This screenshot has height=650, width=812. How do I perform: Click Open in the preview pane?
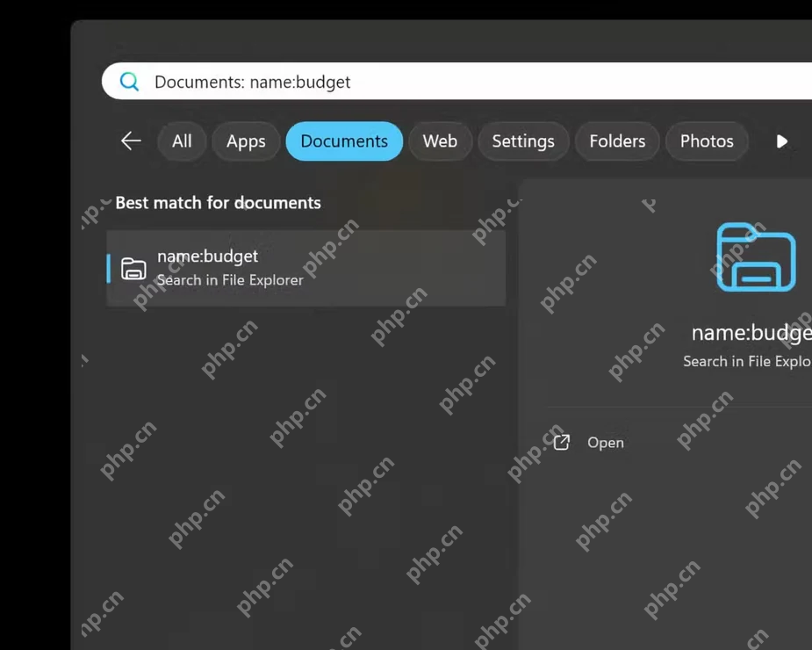(606, 443)
